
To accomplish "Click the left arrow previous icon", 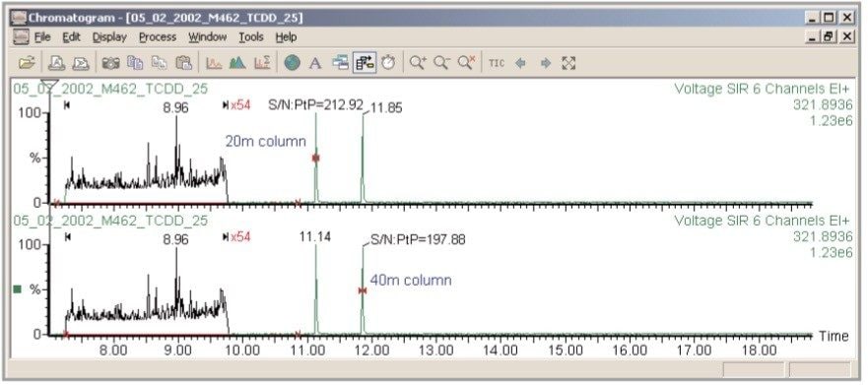I will click(520, 63).
